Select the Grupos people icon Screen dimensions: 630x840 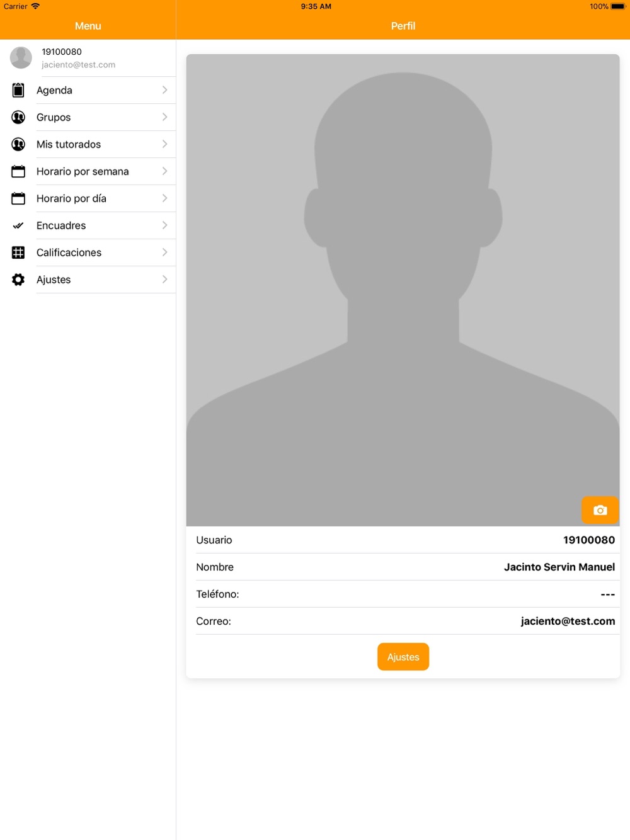coord(18,117)
